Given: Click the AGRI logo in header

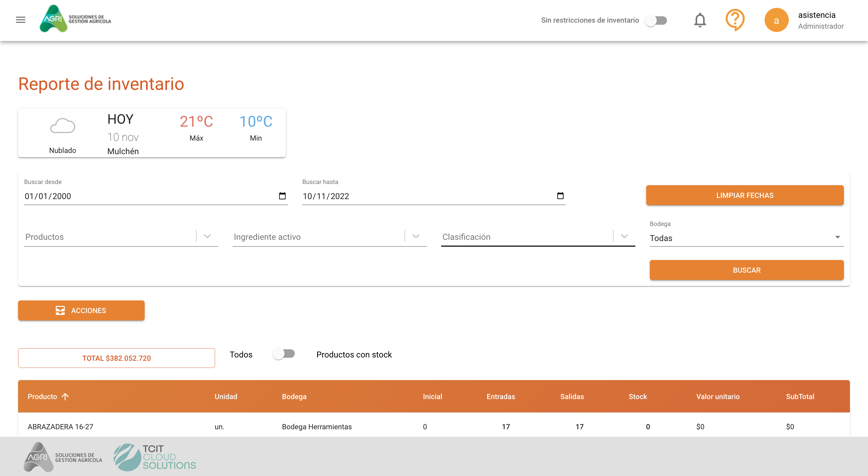Looking at the screenshot, I should (x=75, y=19).
